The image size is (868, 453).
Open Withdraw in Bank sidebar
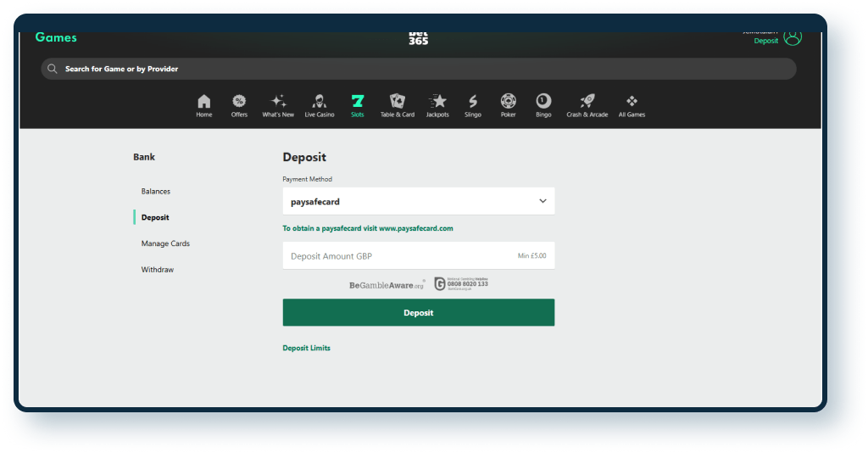click(x=157, y=270)
